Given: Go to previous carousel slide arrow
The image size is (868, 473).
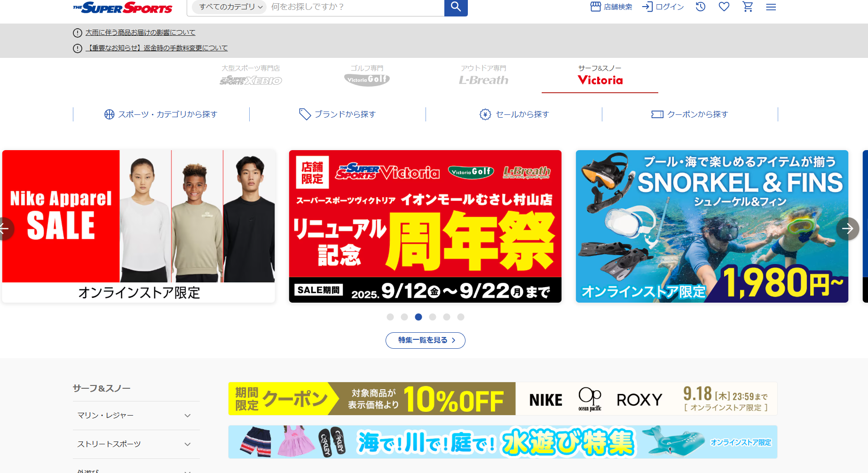Looking at the screenshot, I should 5,229.
